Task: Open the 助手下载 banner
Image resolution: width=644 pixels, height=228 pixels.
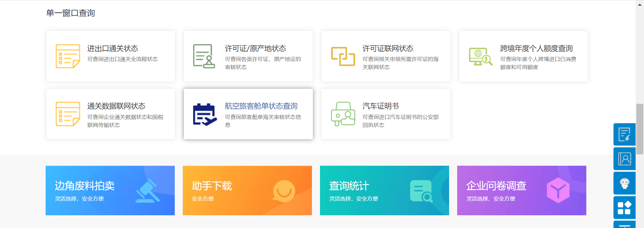Action: (x=247, y=191)
